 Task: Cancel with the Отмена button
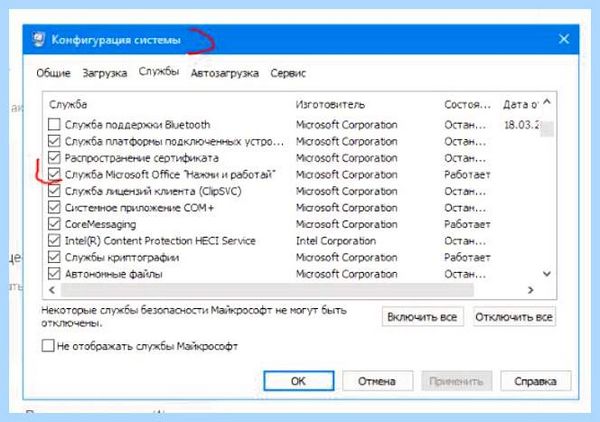click(377, 381)
